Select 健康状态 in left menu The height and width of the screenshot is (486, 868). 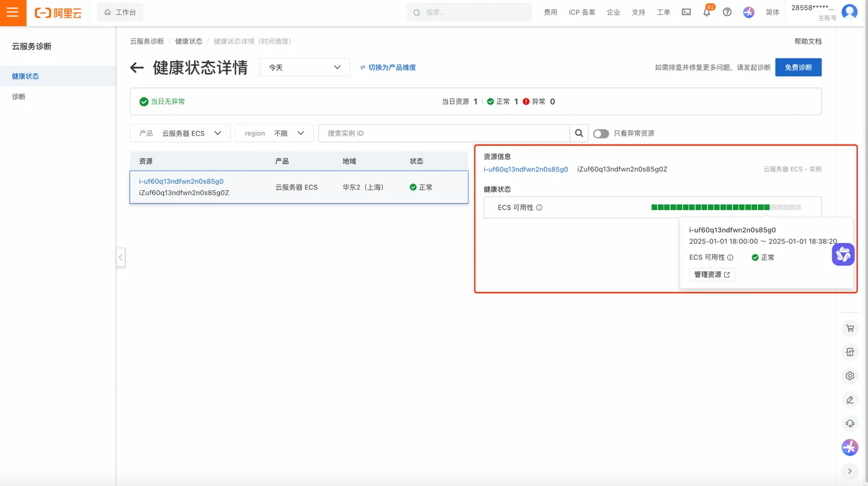(58, 76)
